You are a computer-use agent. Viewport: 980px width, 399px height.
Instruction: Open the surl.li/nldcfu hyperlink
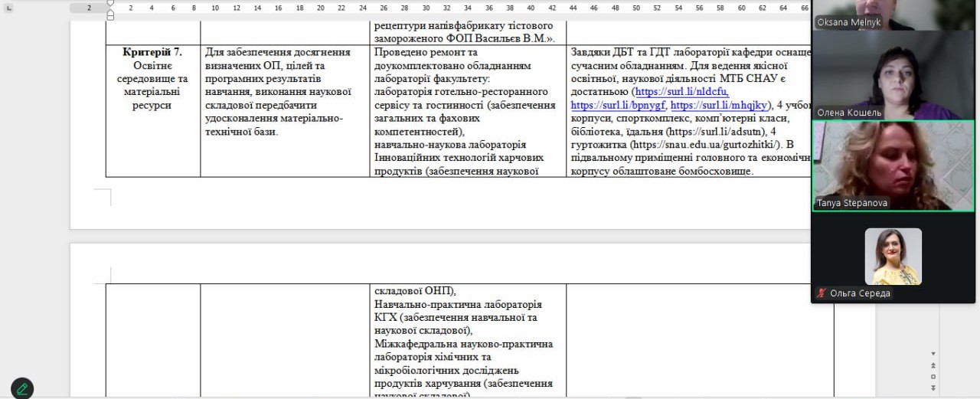tap(680, 92)
